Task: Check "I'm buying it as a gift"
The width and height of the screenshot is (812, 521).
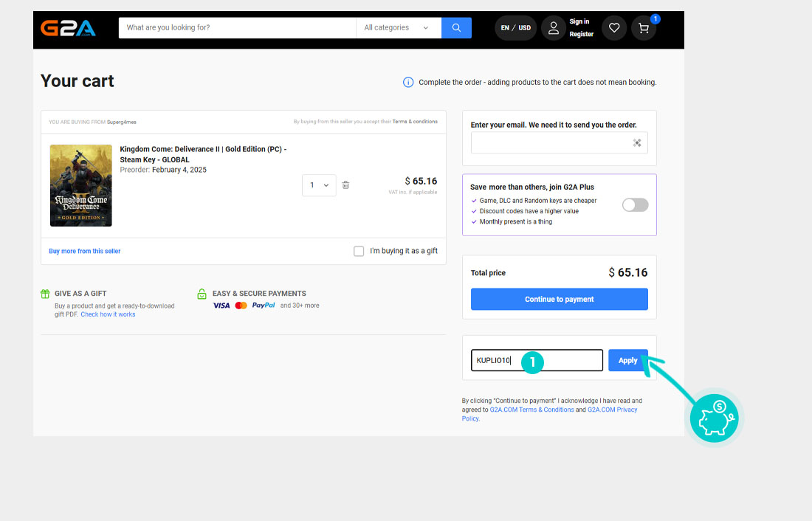Action: pyautogui.click(x=359, y=251)
